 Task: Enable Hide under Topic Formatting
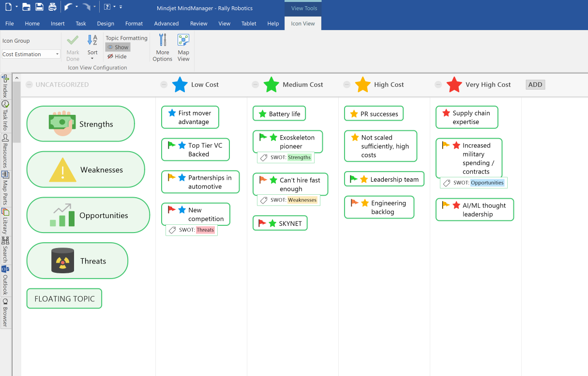pos(116,56)
